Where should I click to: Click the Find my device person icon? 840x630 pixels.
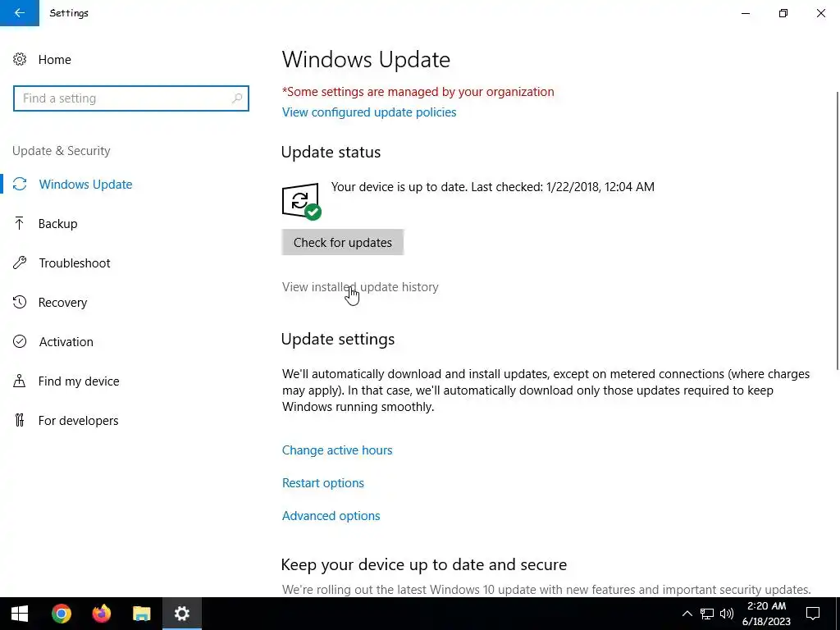point(20,381)
